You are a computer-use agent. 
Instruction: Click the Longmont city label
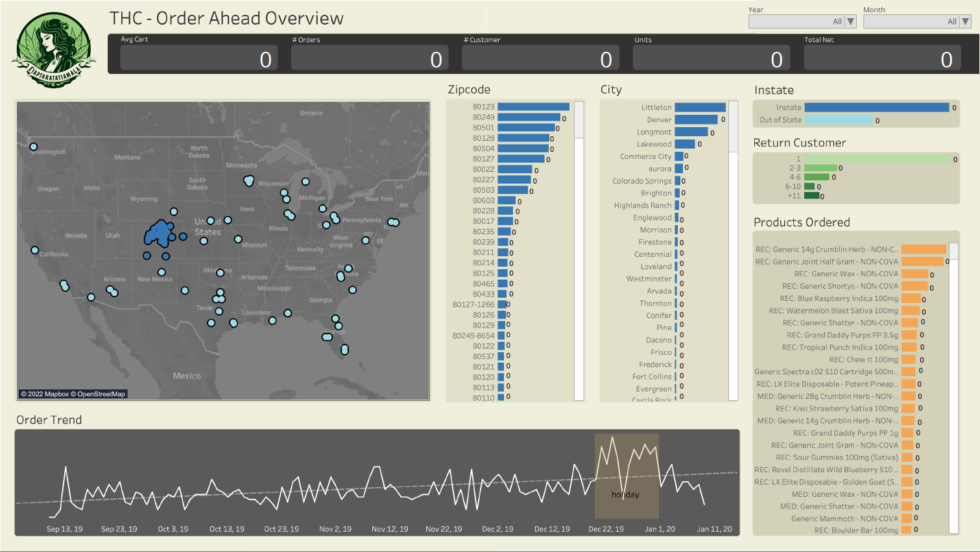click(x=654, y=132)
